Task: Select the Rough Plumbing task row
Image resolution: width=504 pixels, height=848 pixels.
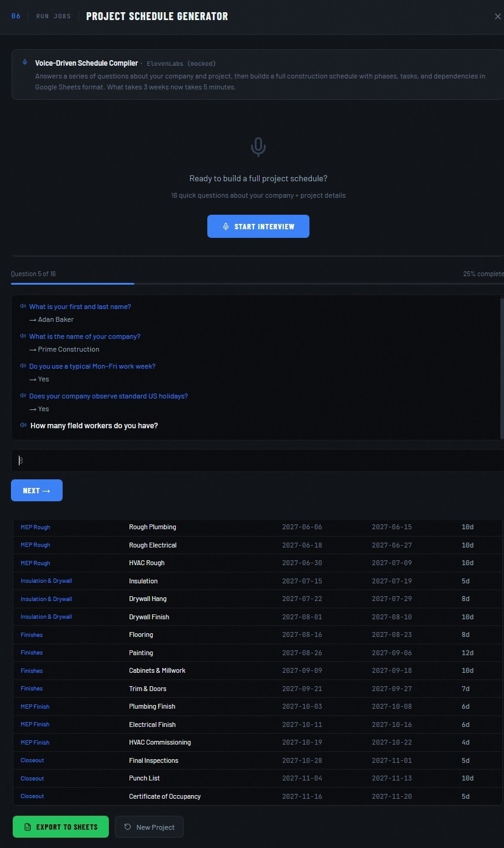Action: (153, 527)
